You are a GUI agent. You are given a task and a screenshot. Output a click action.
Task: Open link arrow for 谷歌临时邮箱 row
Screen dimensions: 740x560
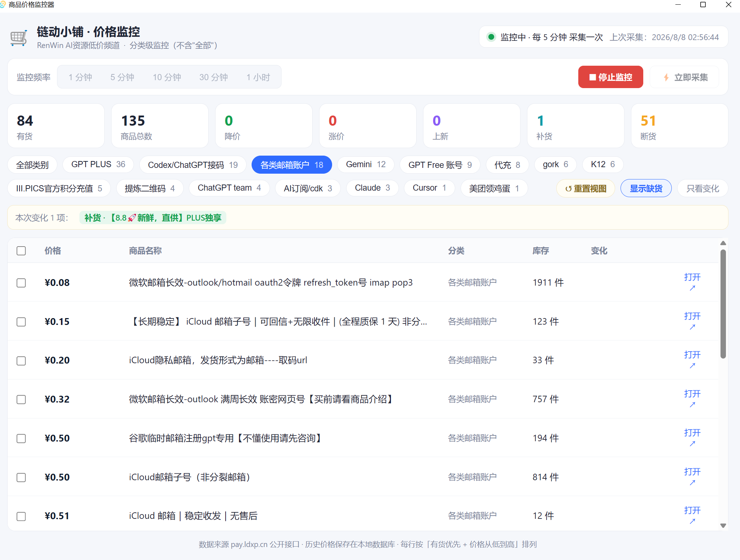click(x=692, y=444)
